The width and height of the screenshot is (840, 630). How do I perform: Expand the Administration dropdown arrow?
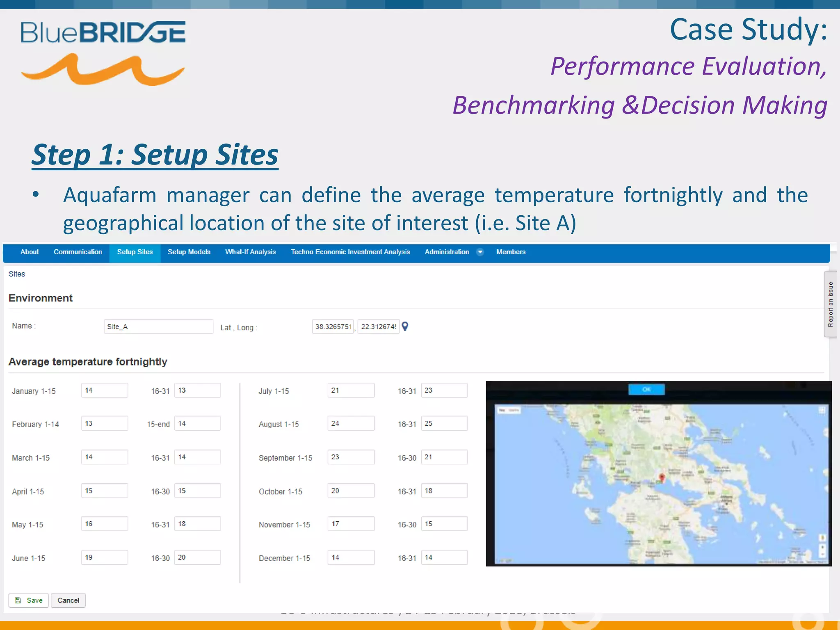tap(480, 252)
